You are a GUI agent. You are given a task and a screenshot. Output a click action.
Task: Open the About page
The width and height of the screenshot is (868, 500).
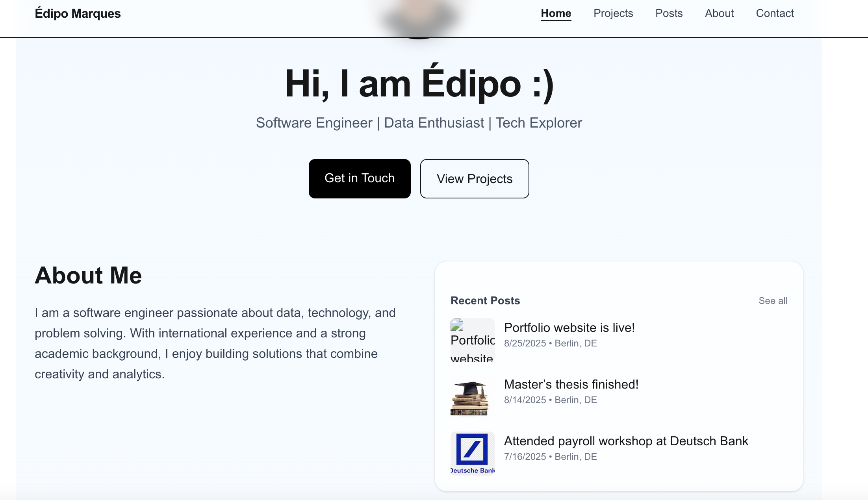click(719, 13)
